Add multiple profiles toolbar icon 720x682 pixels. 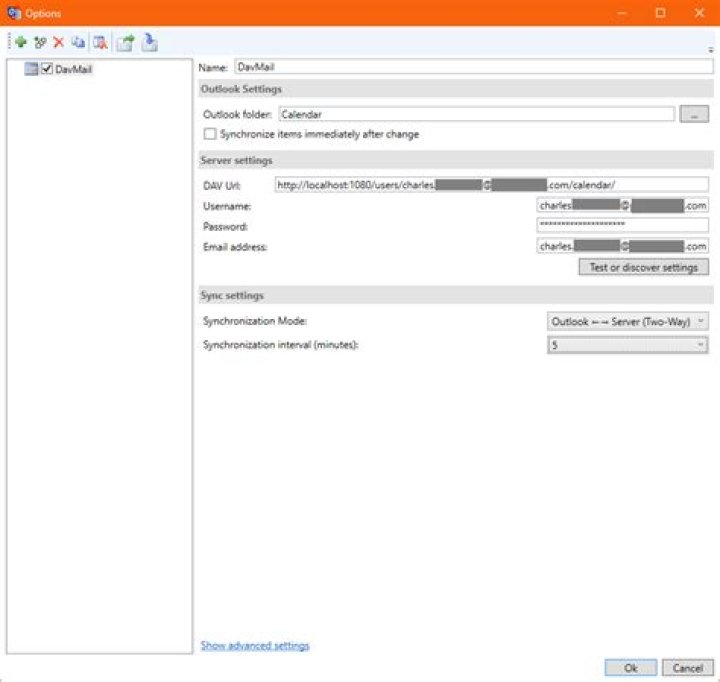point(40,43)
